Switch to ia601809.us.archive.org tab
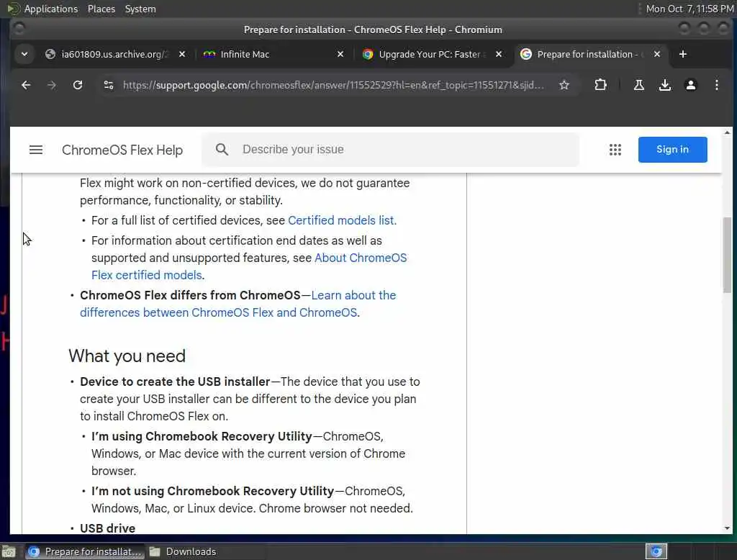 pyautogui.click(x=113, y=55)
